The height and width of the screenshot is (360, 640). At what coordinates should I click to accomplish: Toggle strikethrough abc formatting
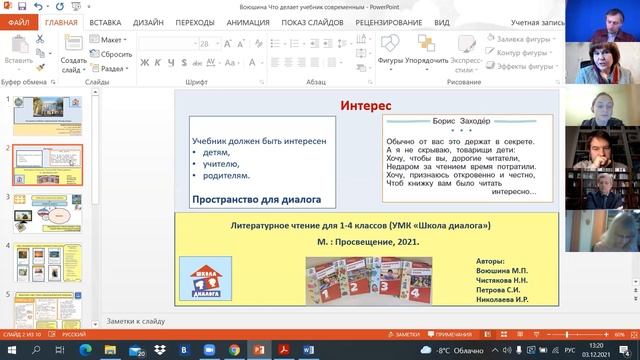click(x=197, y=62)
